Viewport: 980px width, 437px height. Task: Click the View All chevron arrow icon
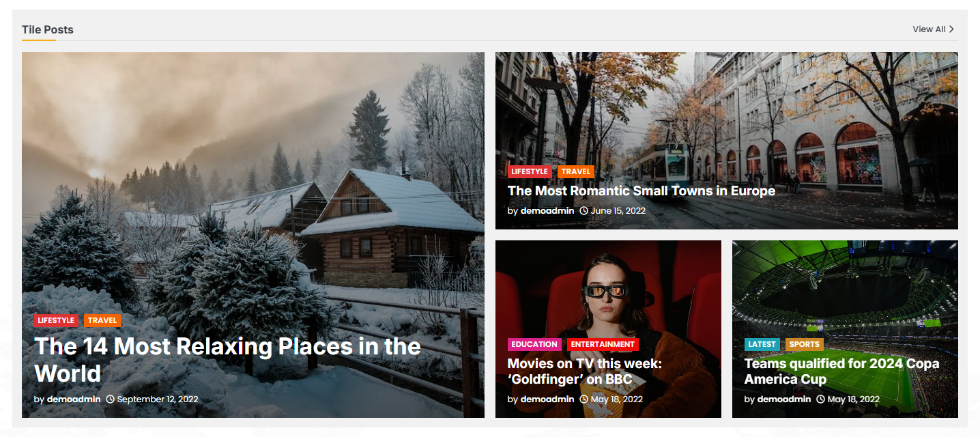coord(951,29)
